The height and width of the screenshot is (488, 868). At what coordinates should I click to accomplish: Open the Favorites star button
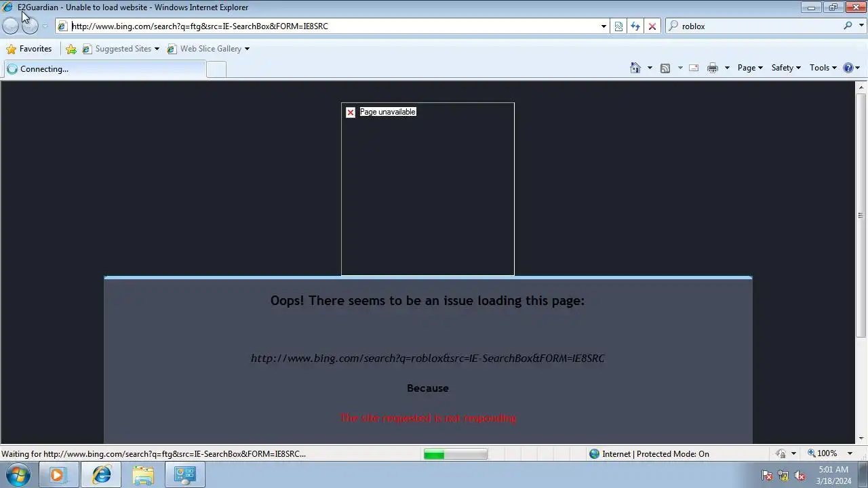click(x=29, y=49)
